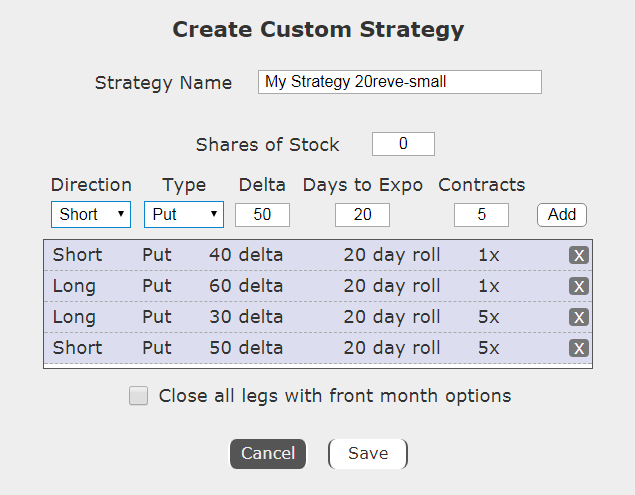Viewport: 635px width, 495px height.
Task: Click the Delta input box
Action: (262, 214)
